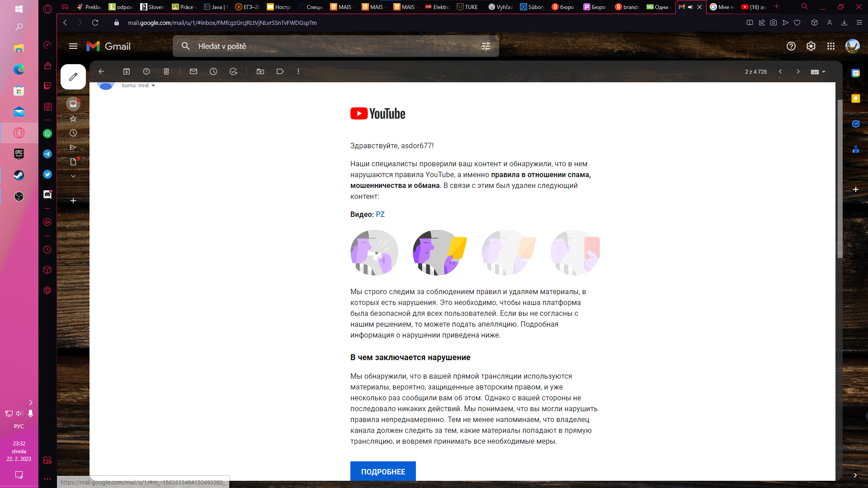Switch to the YouTube (16) tab
Screen dimensions: 868x488
(x=754, y=7)
